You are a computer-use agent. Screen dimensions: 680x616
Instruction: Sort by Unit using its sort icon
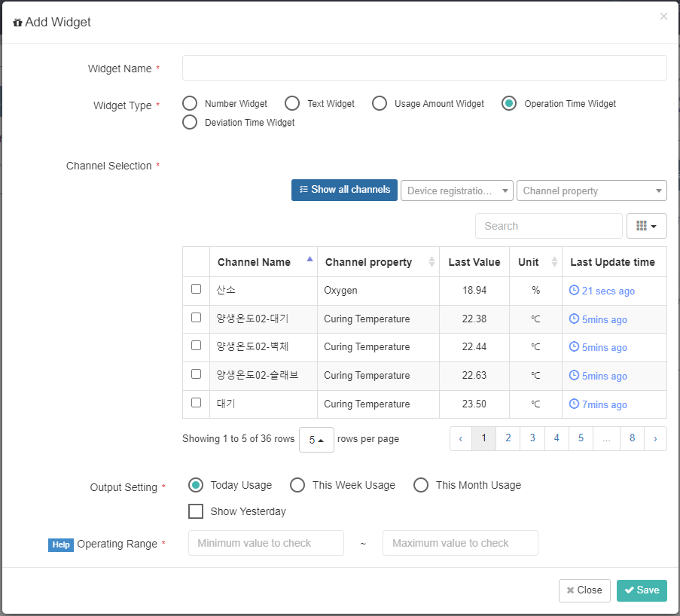pos(554,261)
